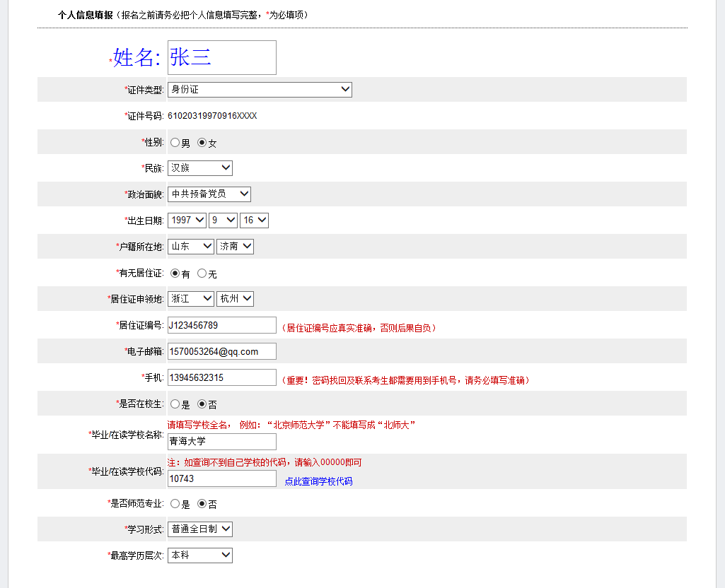The width and height of the screenshot is (725, 588).
Task: Expand the 户籍所在地 province dropdown 山东
Action: (x=191, y=247)
